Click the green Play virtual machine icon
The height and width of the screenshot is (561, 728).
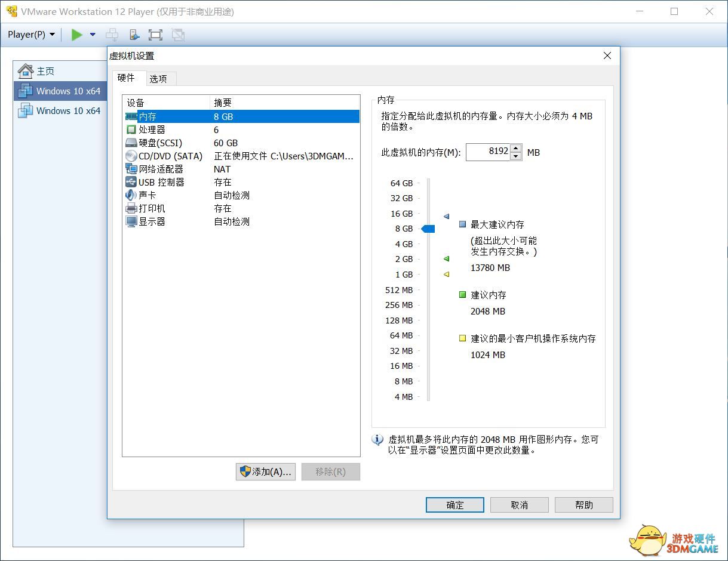click(x=77, y=35)
